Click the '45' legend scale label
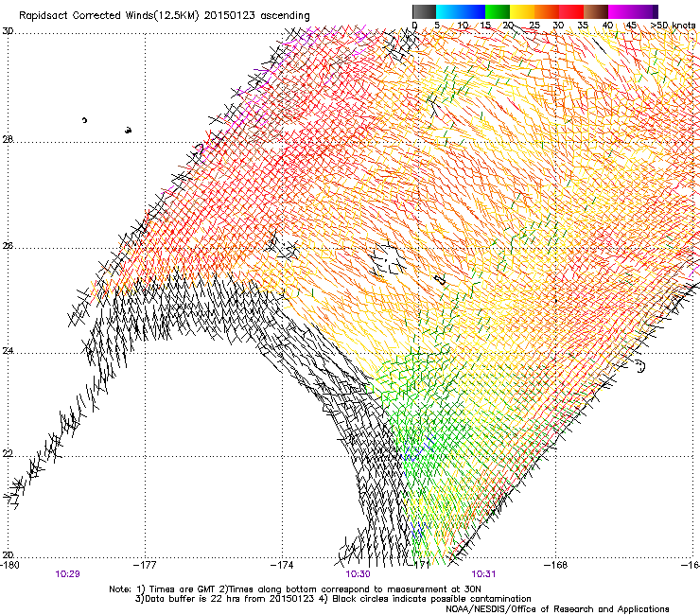Screen dimensions: 700x615 [x=631, y=25]
